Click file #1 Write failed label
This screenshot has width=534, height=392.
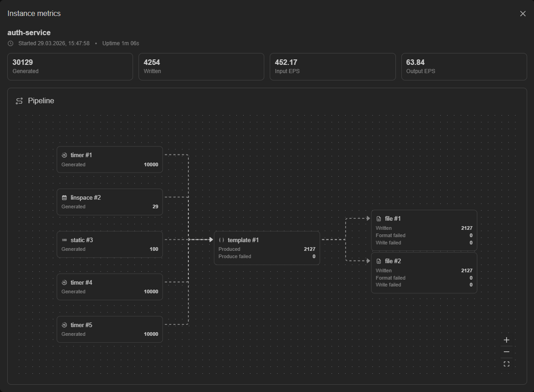[388, 243]
